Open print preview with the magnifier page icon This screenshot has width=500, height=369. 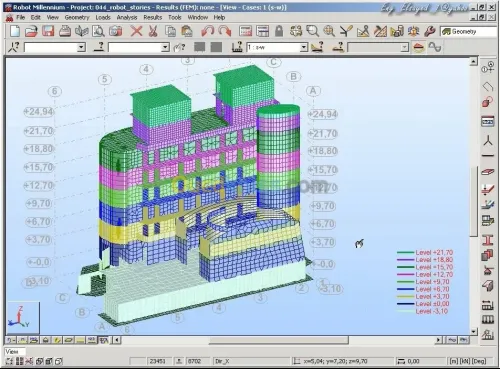99,31
